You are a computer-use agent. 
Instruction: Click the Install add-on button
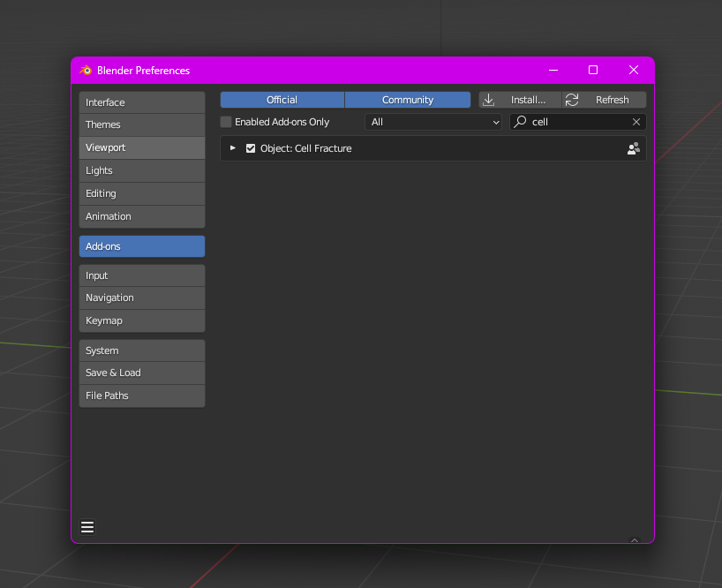coord(520,100)
